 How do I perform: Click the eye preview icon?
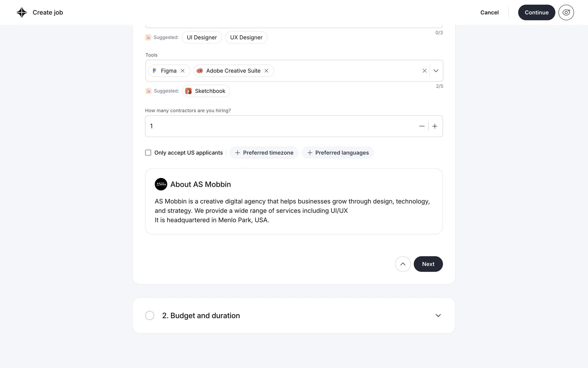tap(566, 13)
